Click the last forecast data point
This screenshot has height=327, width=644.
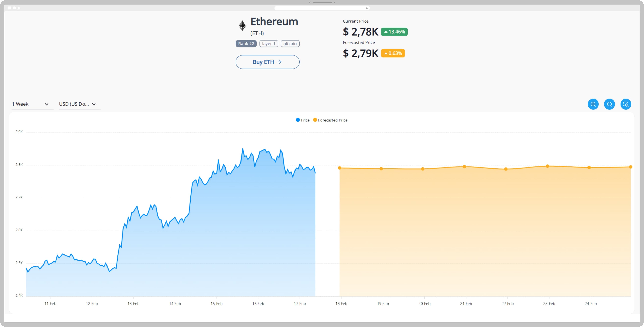(631, 167)
